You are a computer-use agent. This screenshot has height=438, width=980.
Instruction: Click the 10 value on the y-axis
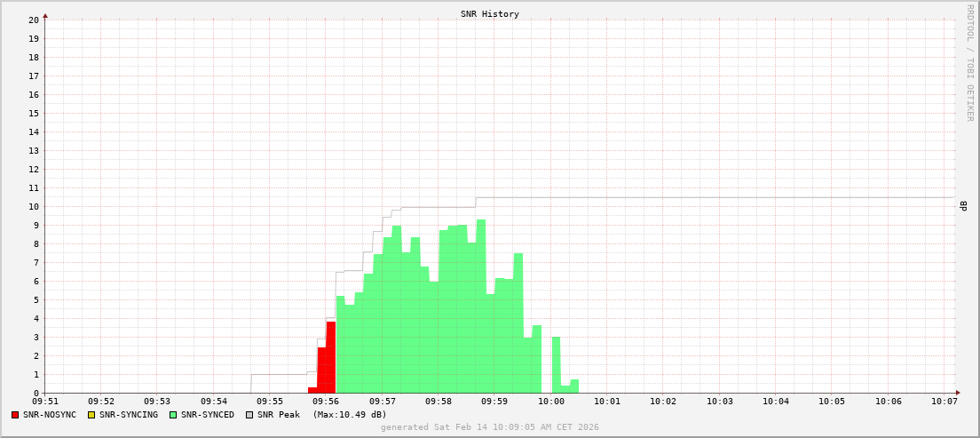pos(33,206)
